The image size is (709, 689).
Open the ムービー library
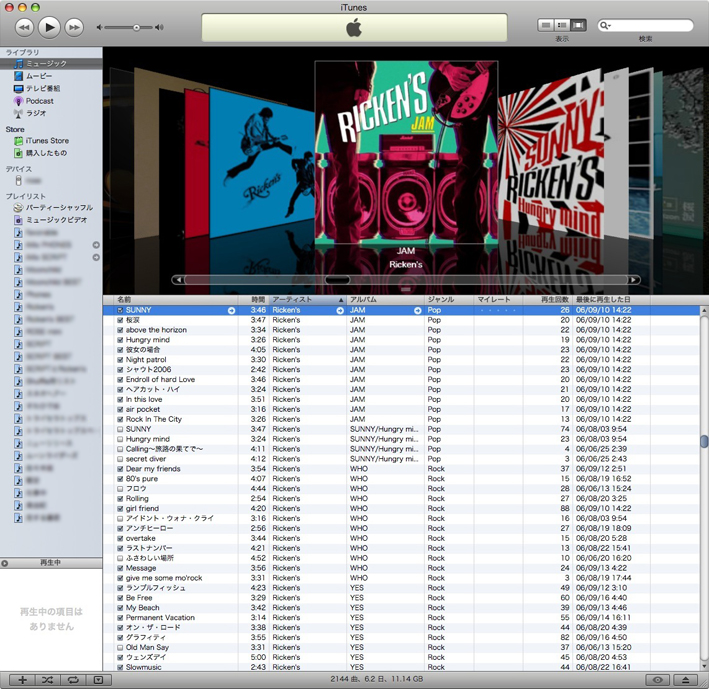(38, 76)
